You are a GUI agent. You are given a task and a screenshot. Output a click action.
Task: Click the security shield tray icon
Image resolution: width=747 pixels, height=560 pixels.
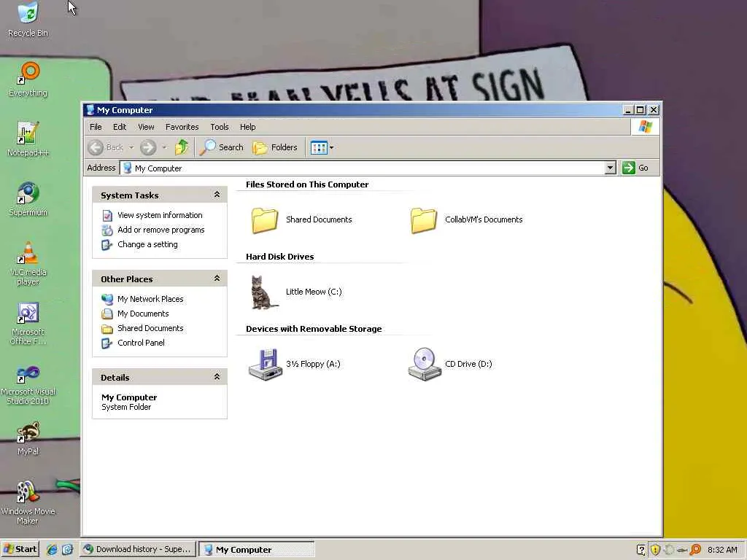pos(656,550)
